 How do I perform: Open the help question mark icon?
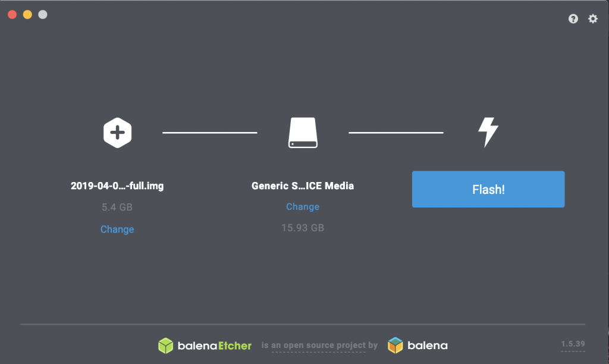(x=573, y=18)
